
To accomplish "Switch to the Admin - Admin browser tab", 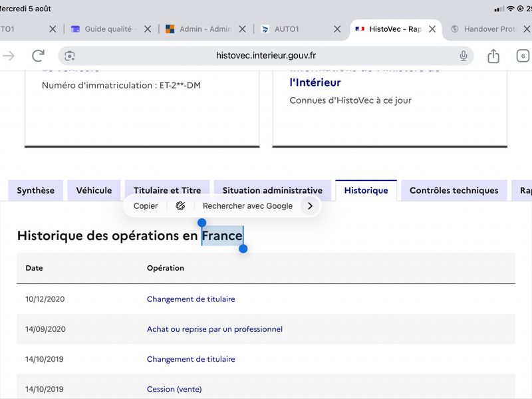I will (198, 29).
